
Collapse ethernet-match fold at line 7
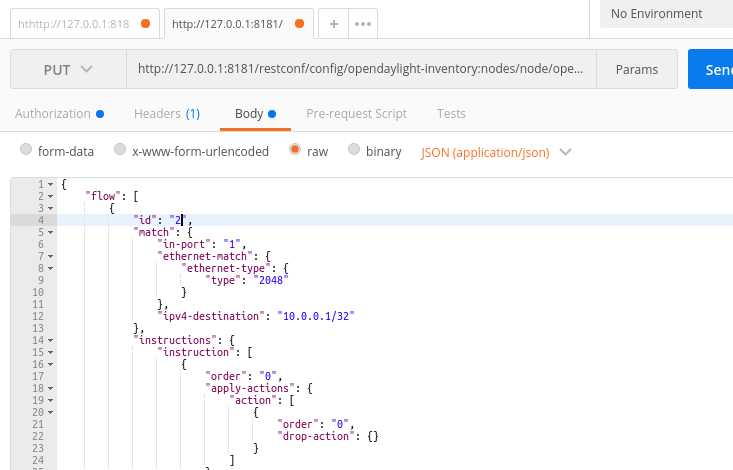pyautogui.click(x=50, y=256)
